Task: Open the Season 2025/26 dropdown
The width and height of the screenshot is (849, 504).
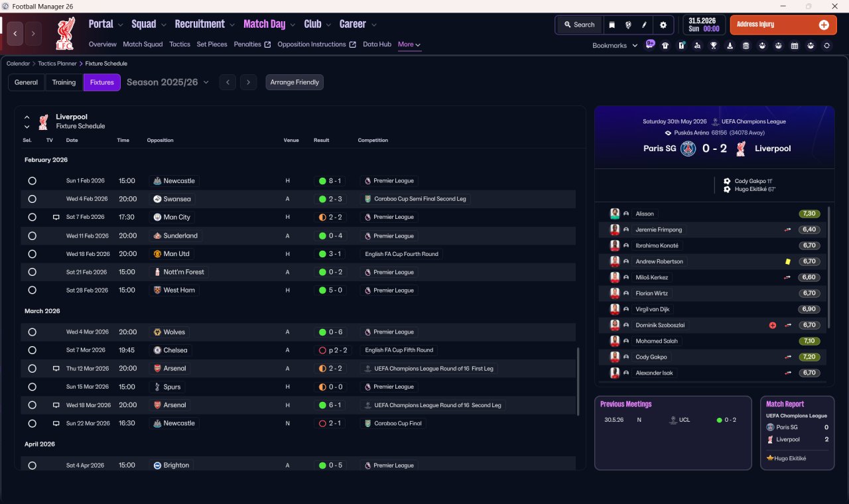Action: [x=168, y=82]
